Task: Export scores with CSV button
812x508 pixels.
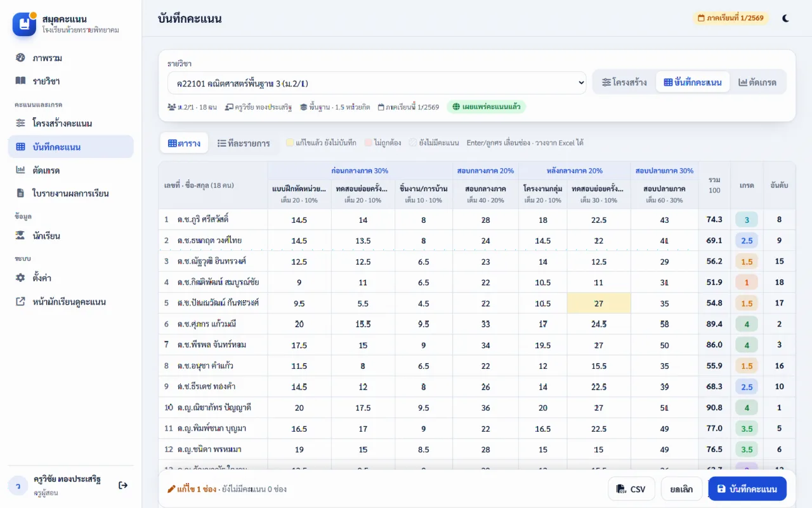Action: (631, 489)
